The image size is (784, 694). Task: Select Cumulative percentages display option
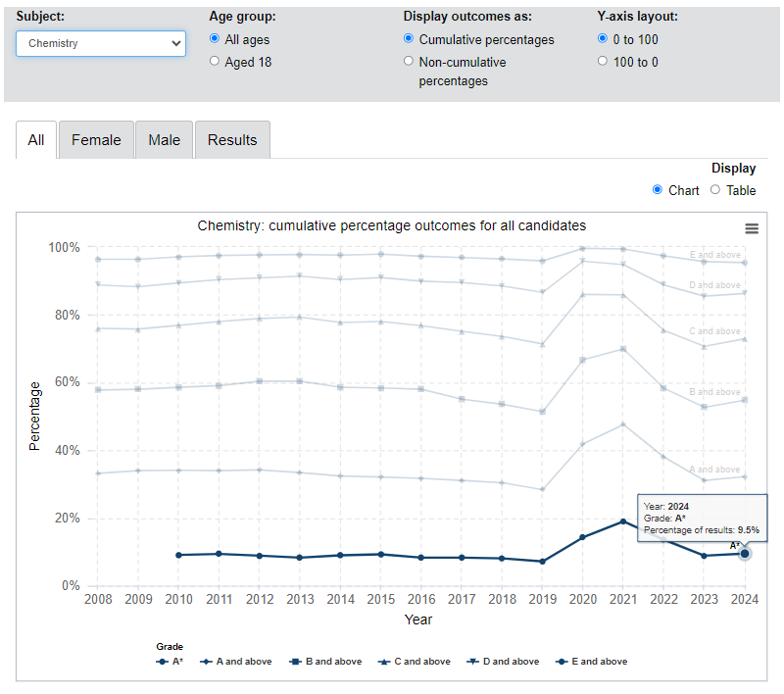point(410,40)
